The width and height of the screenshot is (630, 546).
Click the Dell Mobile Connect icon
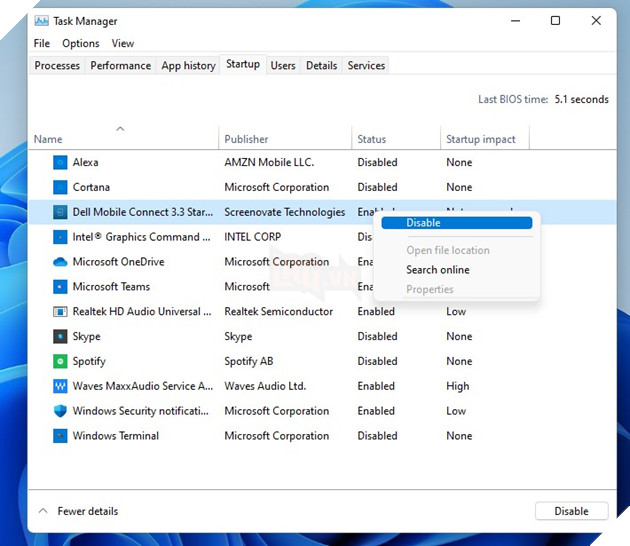[x=60, y=212]
